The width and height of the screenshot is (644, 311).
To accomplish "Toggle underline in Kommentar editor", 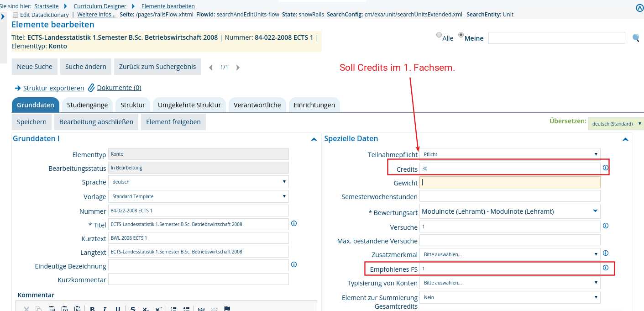I will pos(118,309).
